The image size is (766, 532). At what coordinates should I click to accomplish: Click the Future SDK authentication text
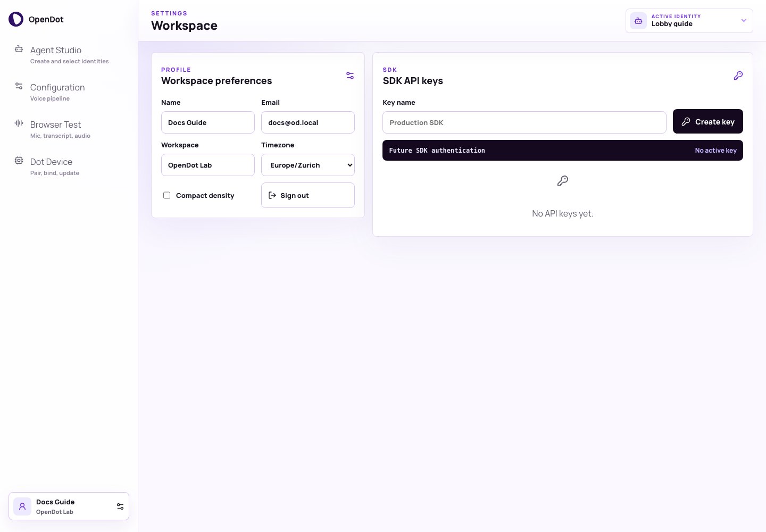click(437, 151)
